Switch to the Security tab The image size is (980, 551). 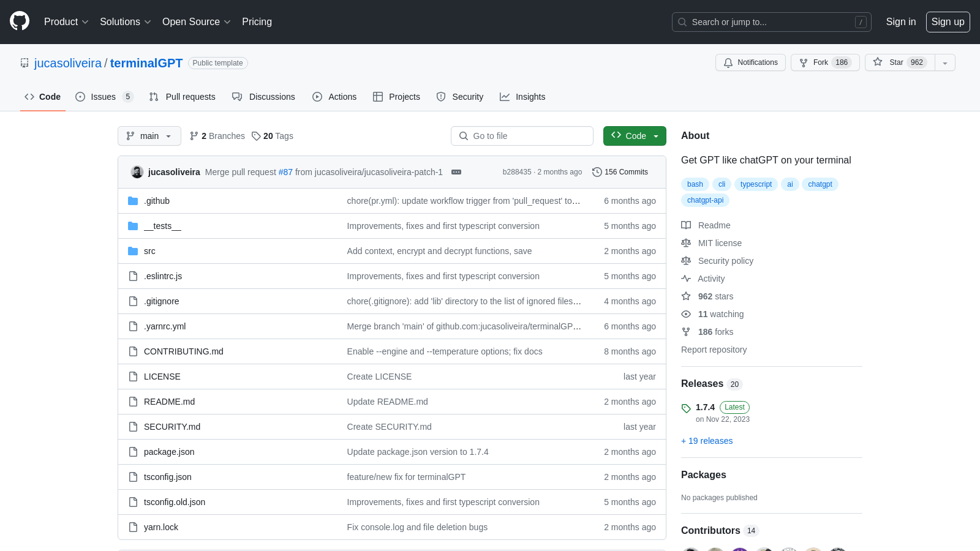pyautogui.click(x=460, y=97)
